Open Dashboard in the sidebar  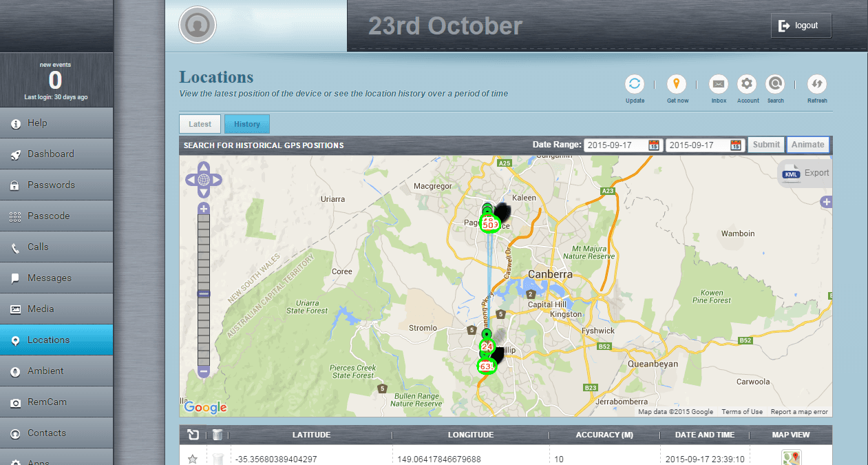point(56,154)
